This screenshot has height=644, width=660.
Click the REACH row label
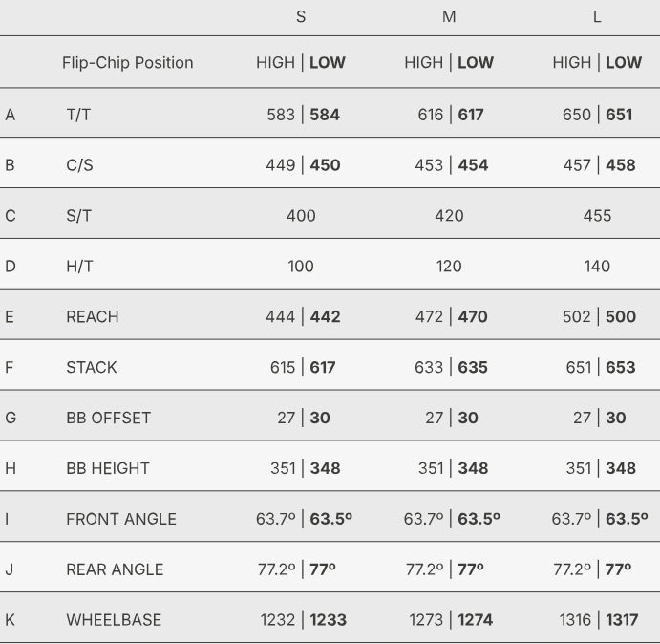pyautogui.click(x=92, y=317)
